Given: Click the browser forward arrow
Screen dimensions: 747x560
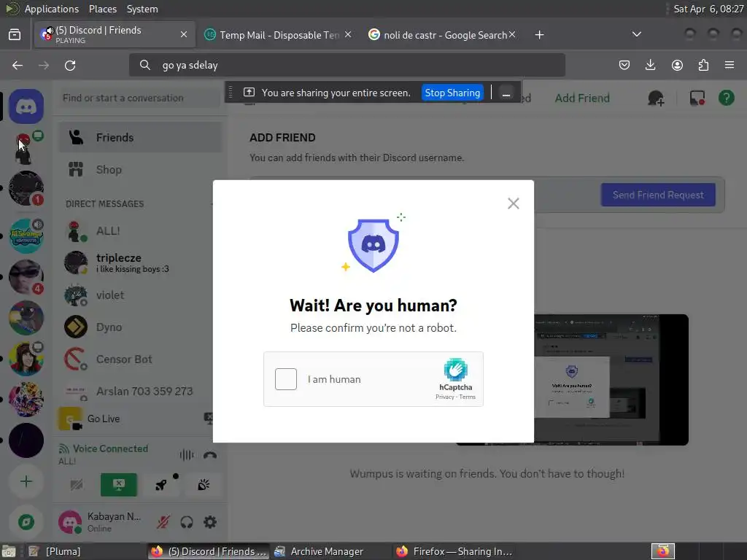Looking at the screenshot, I should point(44,65).
